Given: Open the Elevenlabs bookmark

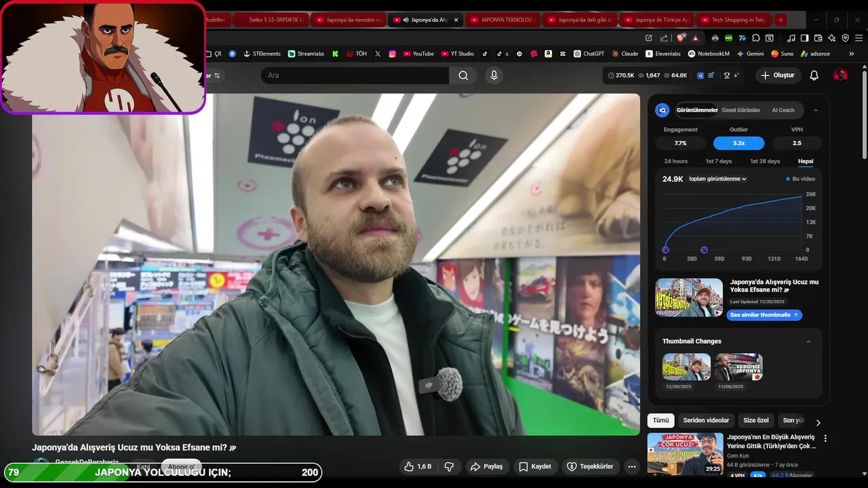Looking at the screenshot, I should pos(663,54).
